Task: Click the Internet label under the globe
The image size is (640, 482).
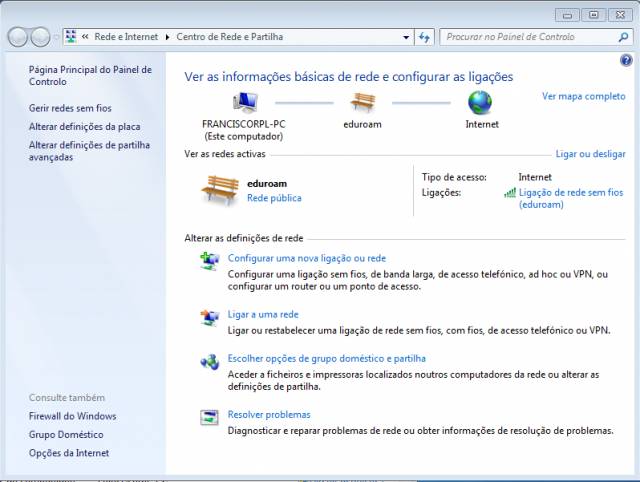Action: (x=482, y=124)
